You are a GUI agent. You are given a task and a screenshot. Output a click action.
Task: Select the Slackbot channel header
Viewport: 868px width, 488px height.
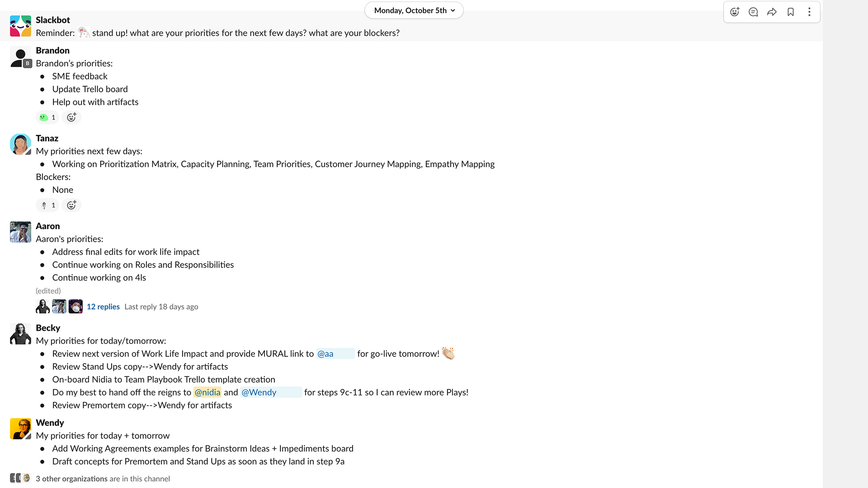[52, 19]
